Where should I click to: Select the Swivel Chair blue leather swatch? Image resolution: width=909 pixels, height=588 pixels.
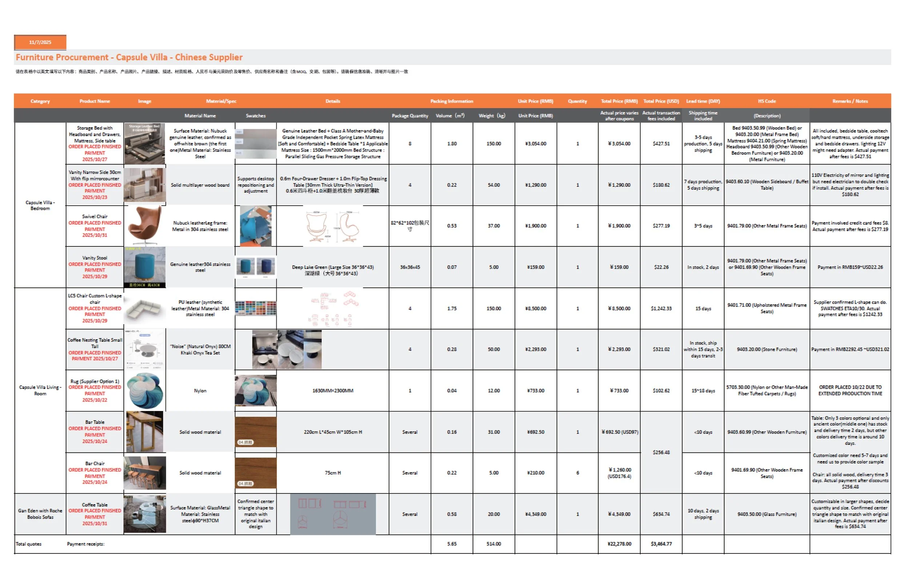(256, 226)
